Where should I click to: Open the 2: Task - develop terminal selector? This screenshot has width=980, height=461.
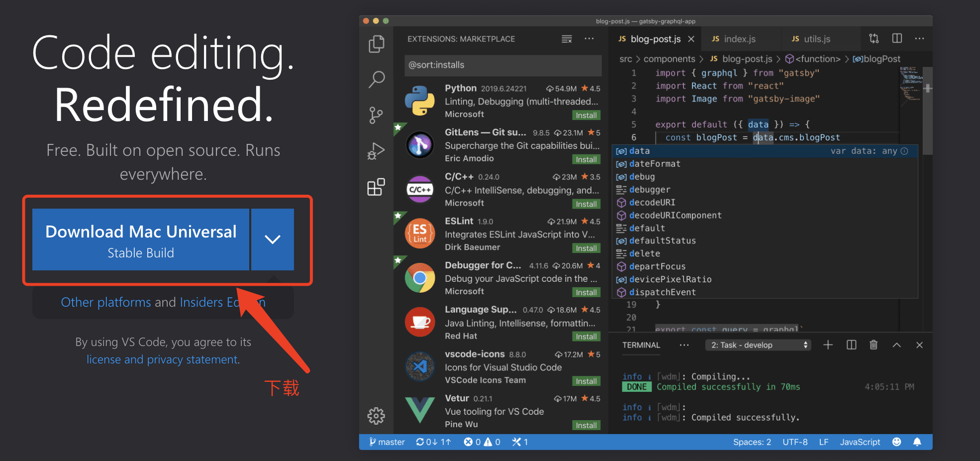[x=758, y=345]
